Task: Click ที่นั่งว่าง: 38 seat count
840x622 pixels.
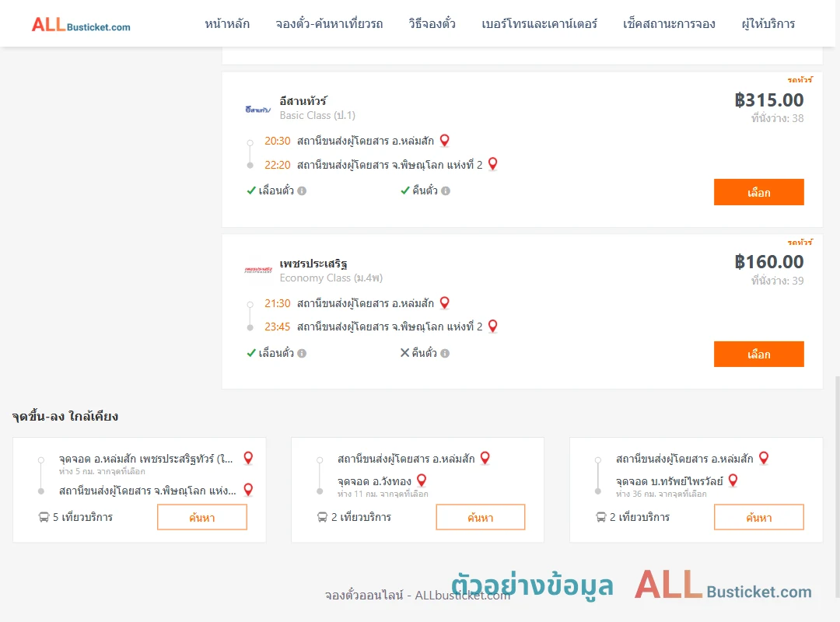Action: (x=777, y=118)
